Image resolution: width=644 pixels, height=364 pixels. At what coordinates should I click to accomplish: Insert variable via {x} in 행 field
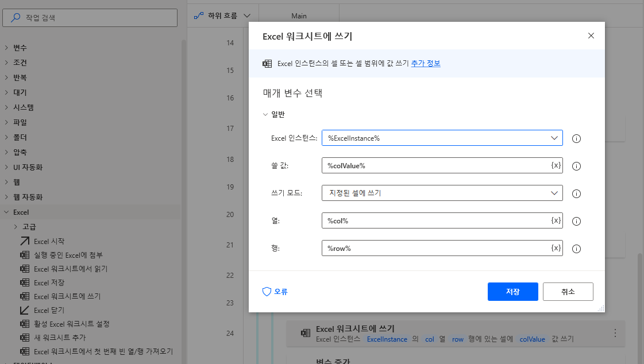click(x=556, y=248)
